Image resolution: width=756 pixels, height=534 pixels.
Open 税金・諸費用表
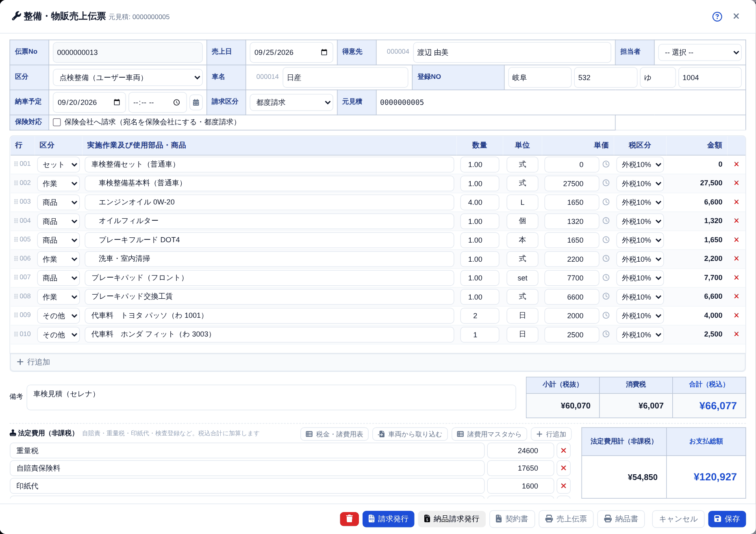[334, 434]
